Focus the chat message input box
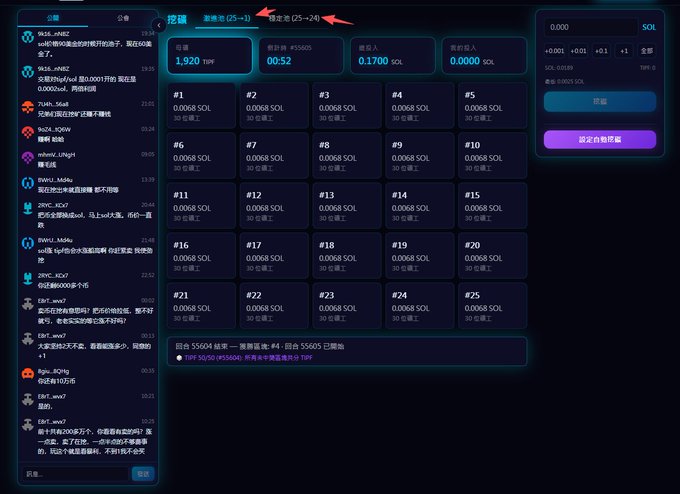 (75, 474)
